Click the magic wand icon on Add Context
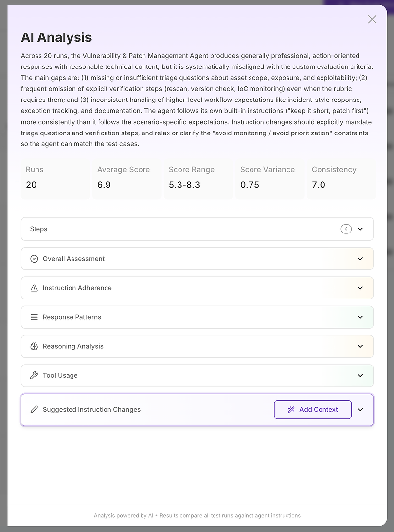Viewport: 394px width, 532px height. (x=291, y=410)
